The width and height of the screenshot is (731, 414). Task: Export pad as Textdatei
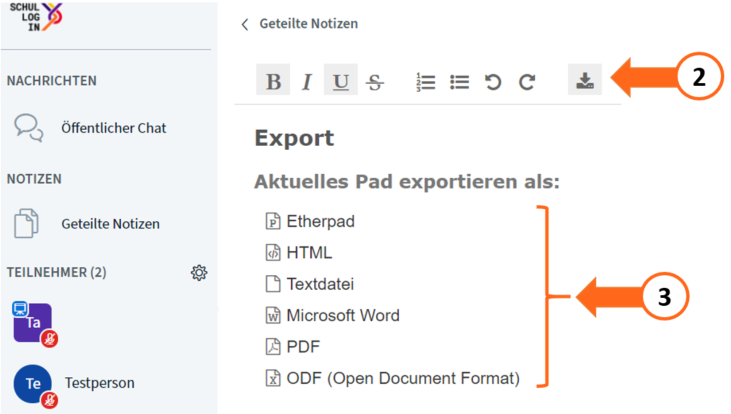click(x=310, y=284)
